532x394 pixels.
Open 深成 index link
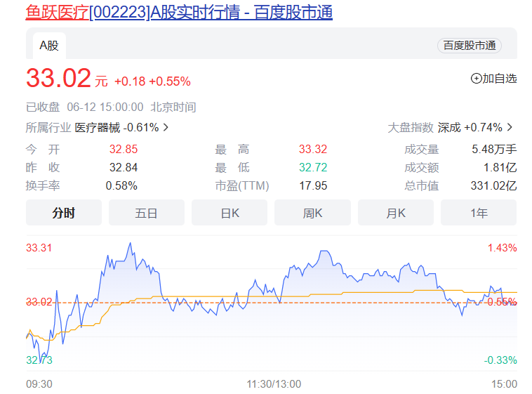point(449,128)
